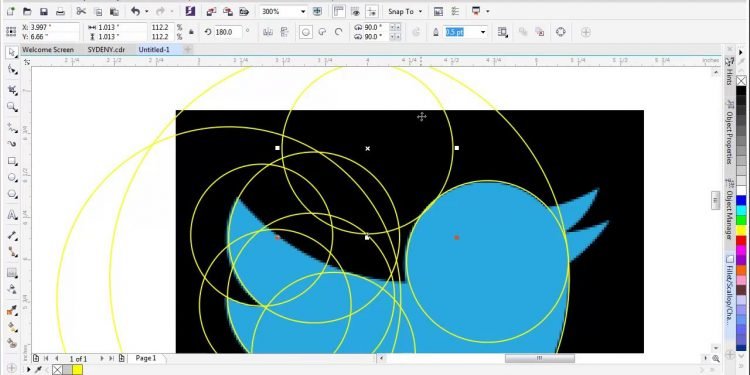750x375 pixels.
Task: Toggle full-screen preview
Action: pyautogui.click(x=317, y=11)
